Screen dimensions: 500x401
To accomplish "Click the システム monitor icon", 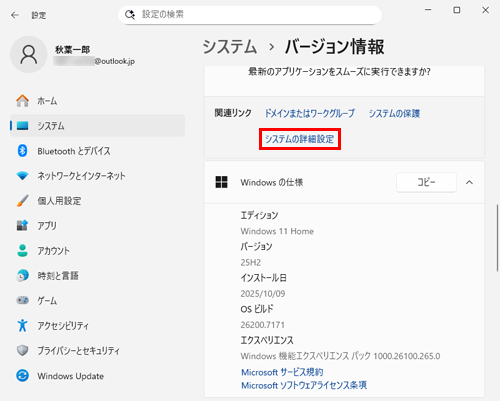I will (22, 126).
